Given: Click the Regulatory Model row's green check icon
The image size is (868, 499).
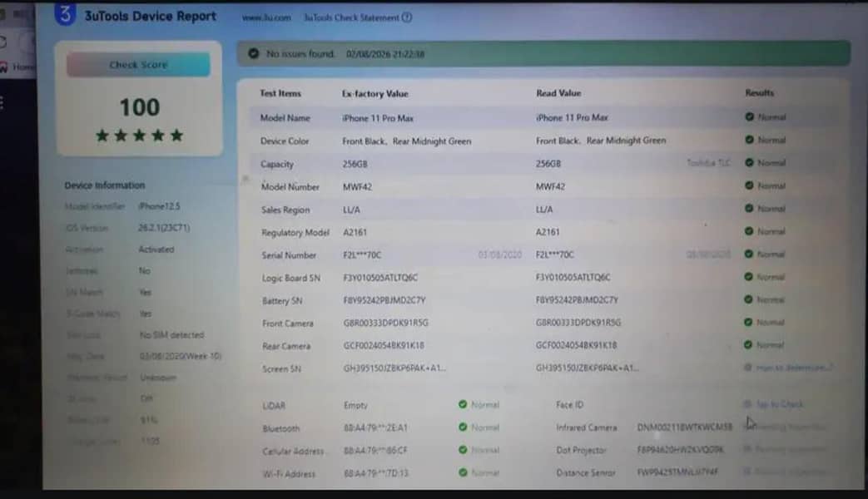Looking at the screenshot, I should pos(749,230).
